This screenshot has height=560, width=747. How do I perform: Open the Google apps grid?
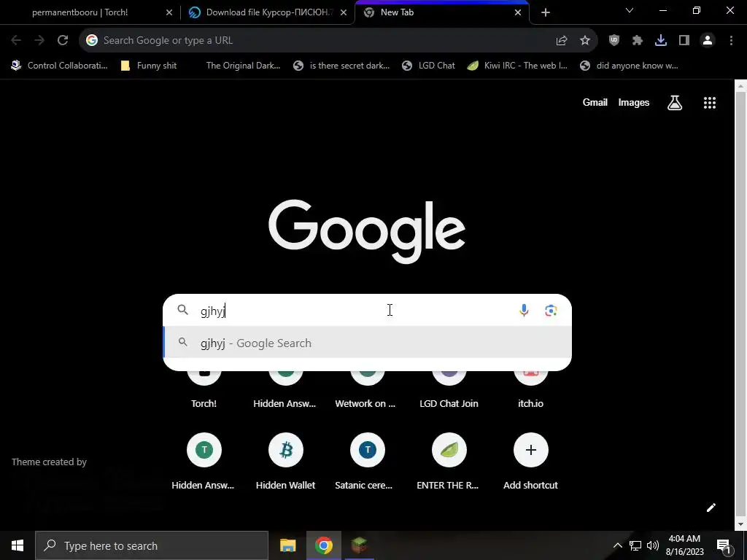pyautogui.click(x=710, y=102)
